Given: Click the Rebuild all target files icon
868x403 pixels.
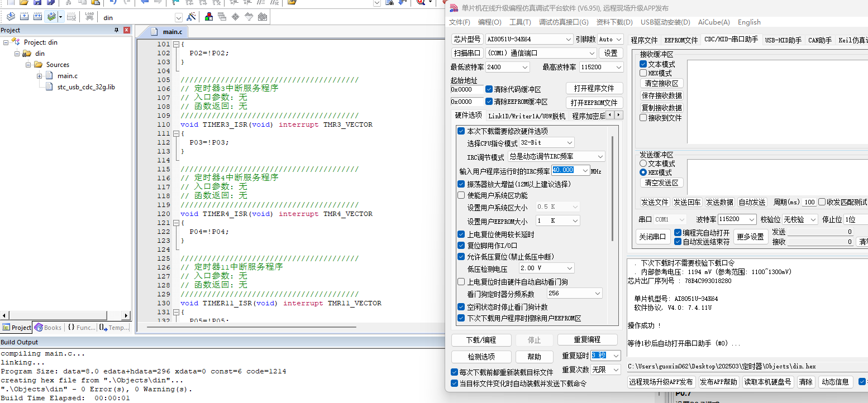Looking at the screenshot, I should (38, 17).
